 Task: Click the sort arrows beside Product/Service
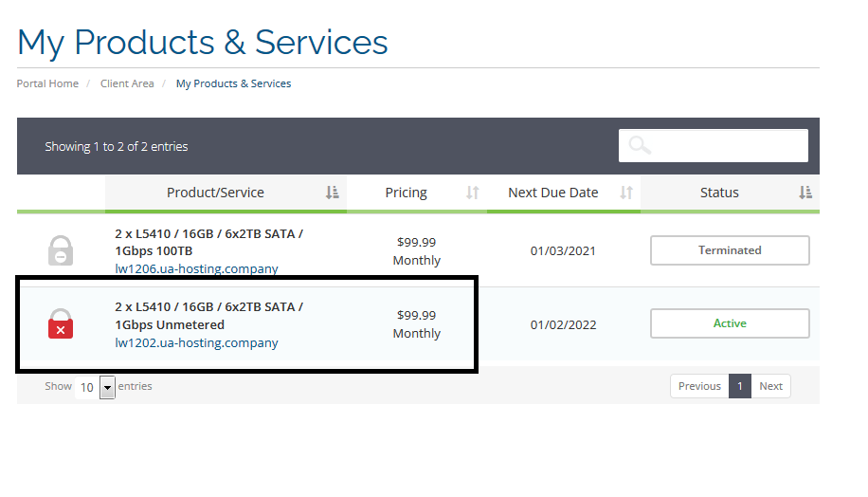(x=332, y=193)
